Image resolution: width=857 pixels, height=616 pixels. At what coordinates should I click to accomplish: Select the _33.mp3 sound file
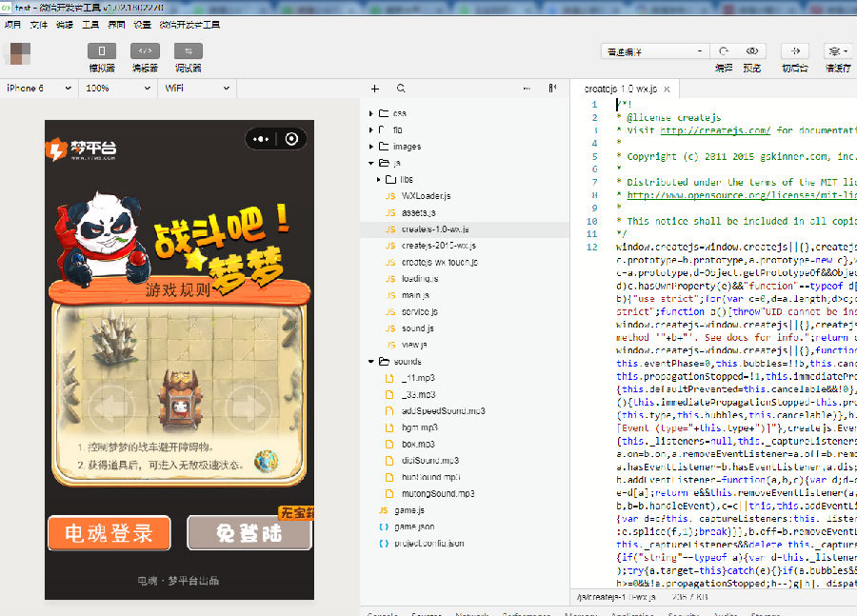(x=418, y=394)
